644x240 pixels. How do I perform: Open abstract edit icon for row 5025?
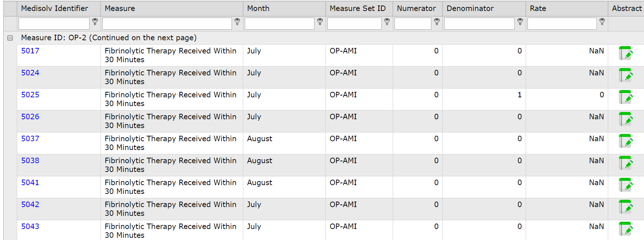tap(625, 97)
